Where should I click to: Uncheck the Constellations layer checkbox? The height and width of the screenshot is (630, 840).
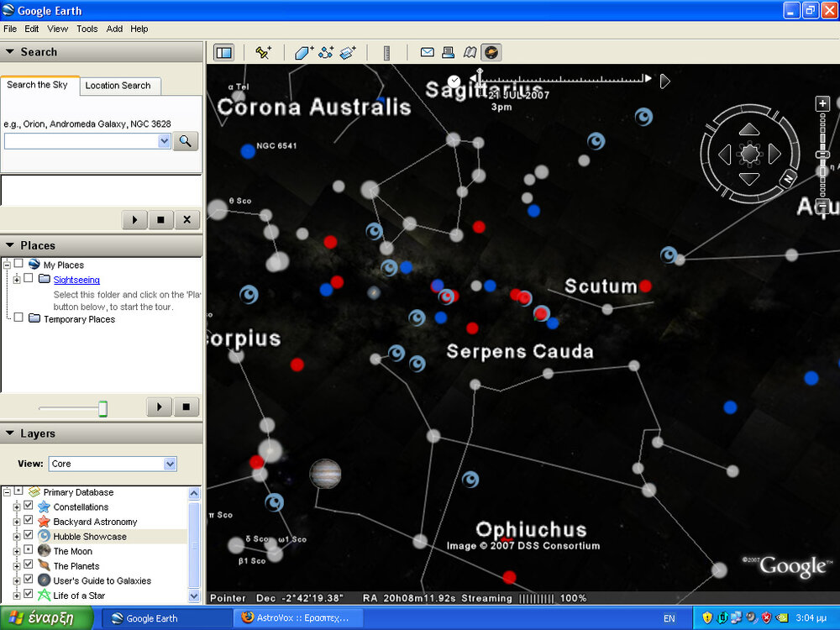click(x=29, y=507)
